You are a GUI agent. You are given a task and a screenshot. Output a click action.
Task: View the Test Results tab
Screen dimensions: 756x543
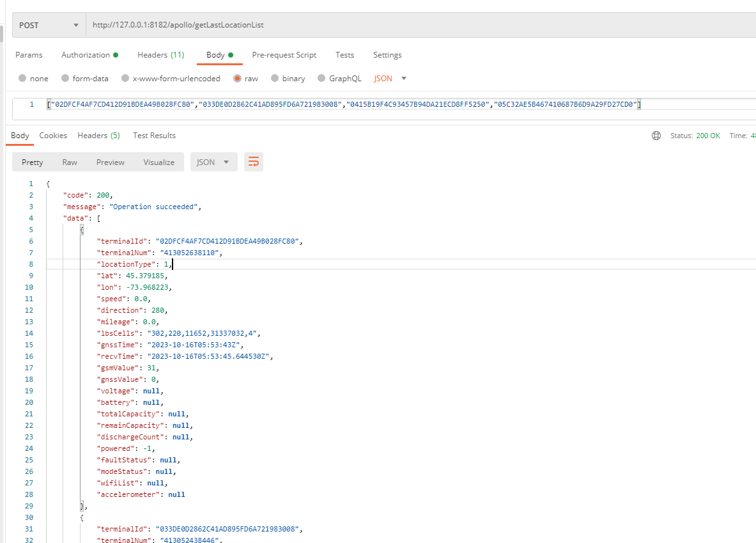[154, 136]
